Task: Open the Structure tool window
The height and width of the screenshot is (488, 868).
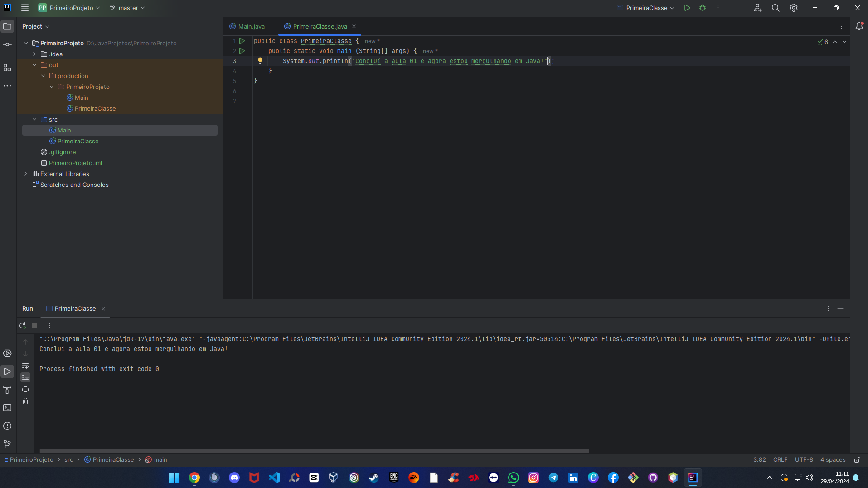Action: pos(7,68)
